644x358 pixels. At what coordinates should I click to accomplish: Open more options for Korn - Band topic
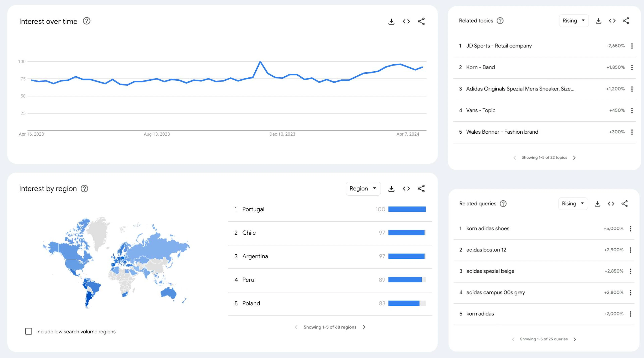click(632, 67)
